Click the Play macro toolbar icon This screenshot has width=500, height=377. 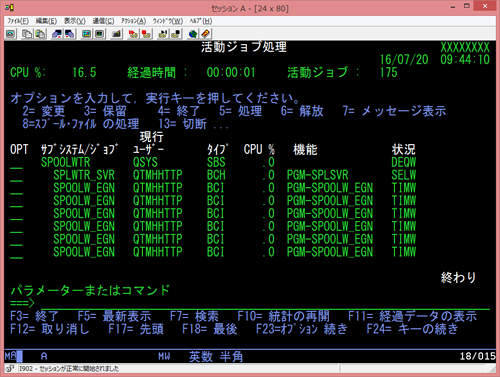coord(163,34)
